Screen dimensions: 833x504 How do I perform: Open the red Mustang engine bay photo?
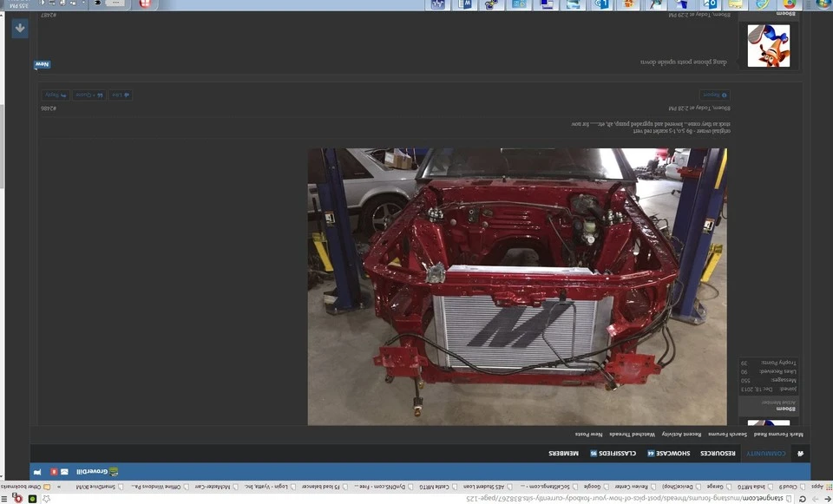pos(517,287)
